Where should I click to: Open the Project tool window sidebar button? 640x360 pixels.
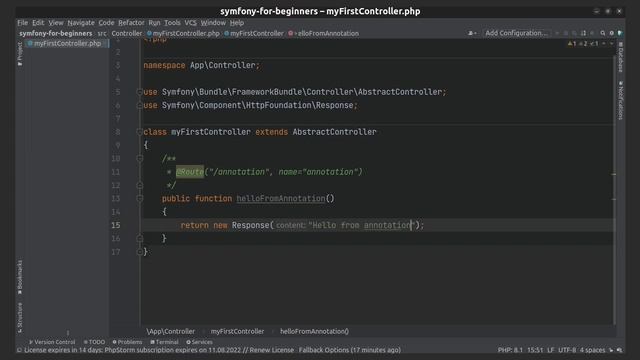(20, 53)
